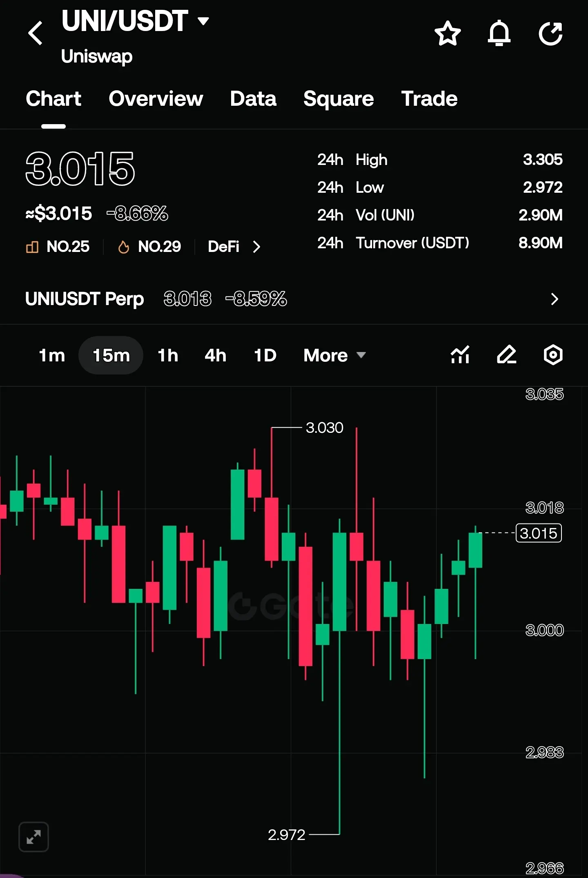Select the 1D timeframe
The height and width of the screenshot is (878, 588).
tap(265, 355)
